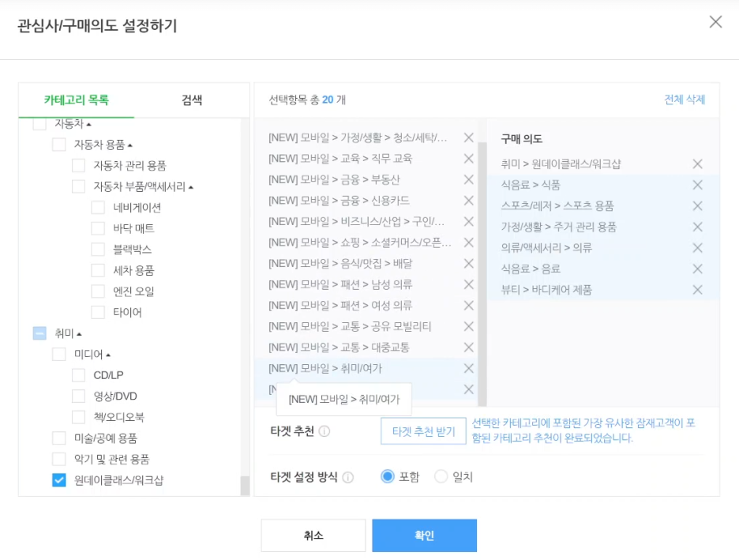Check the 엔진 오일 checkbox
This screenshot has height=560, width=739.
tap(98, 291)
